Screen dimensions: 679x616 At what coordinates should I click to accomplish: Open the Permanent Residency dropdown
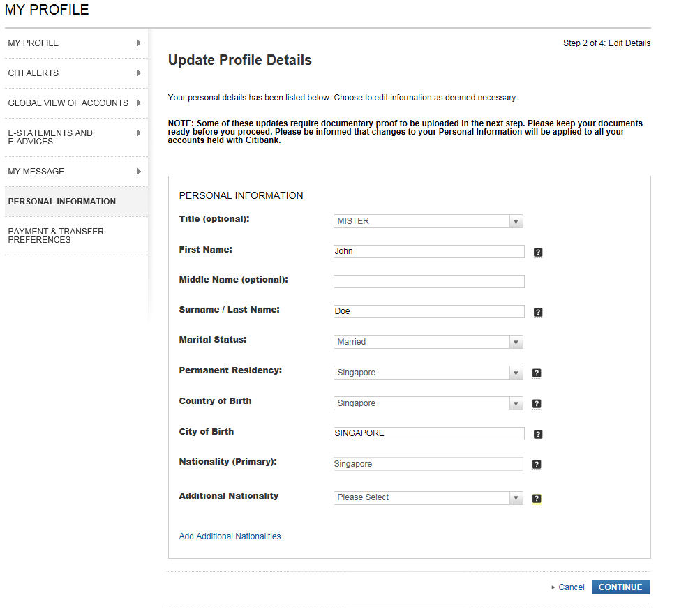click(428, 373)
